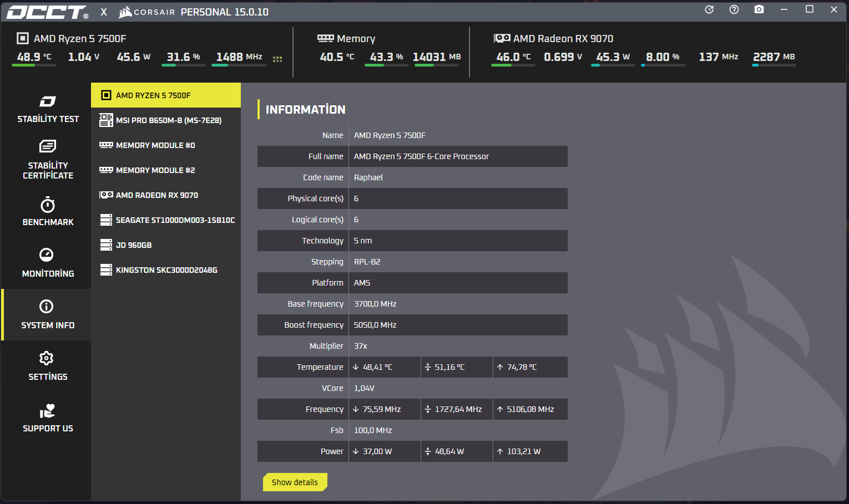The image size is (849, 504).
Task: Click PERSONAL 15.0.10 version text
Action: pyautogui.click(x=225, y=12)
